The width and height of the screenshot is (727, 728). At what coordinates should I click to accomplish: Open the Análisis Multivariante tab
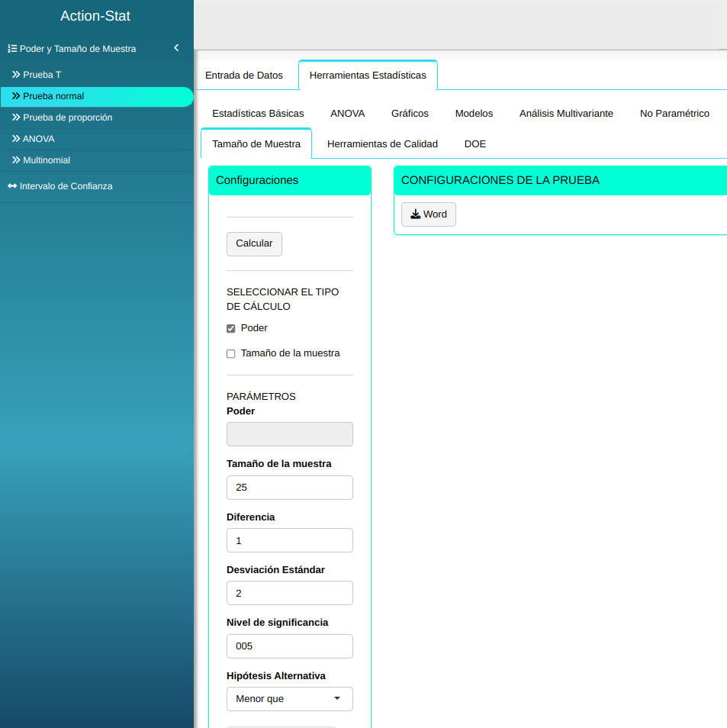tap(566, 114)
